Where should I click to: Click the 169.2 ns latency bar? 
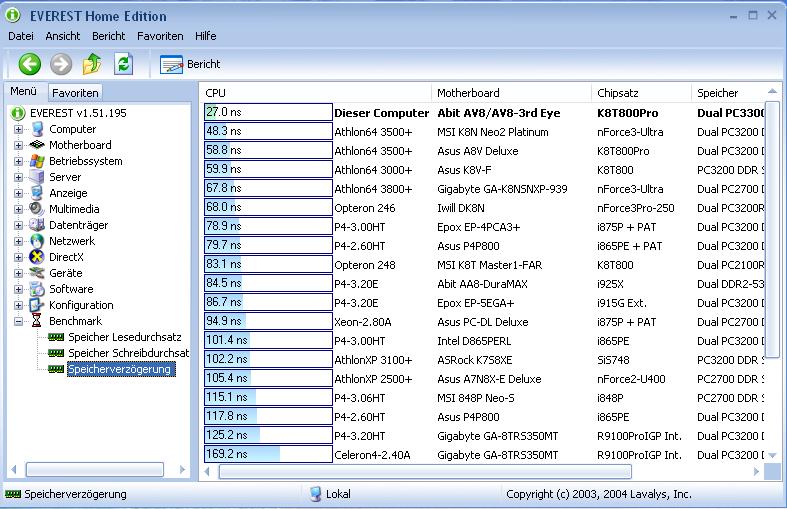tap(269, 454)
